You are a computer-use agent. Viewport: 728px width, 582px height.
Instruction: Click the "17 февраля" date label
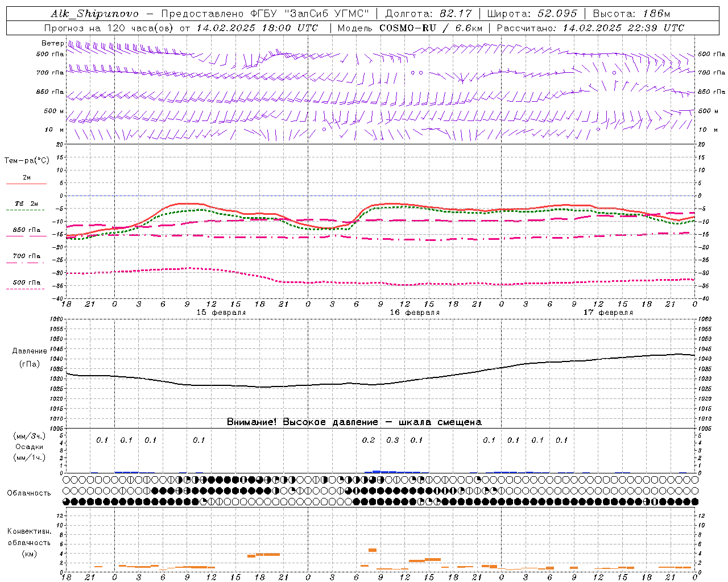tap(608, 313)
